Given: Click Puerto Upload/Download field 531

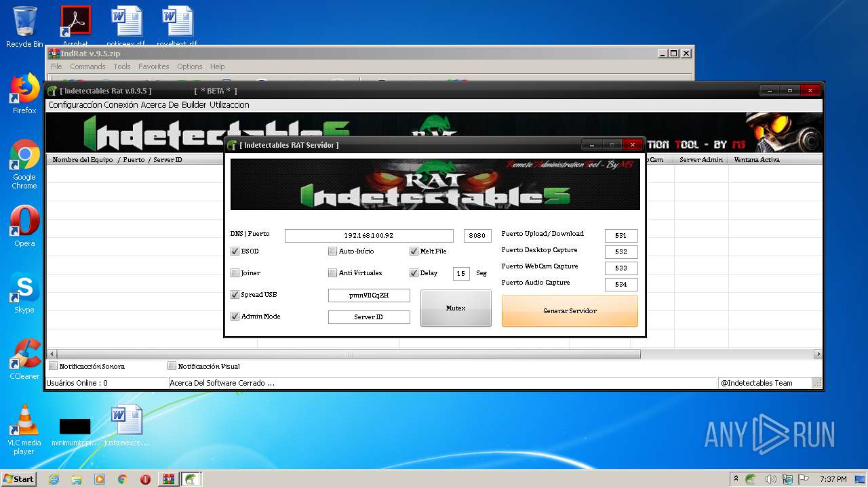Looking at the screenshot, I should 621,236.
